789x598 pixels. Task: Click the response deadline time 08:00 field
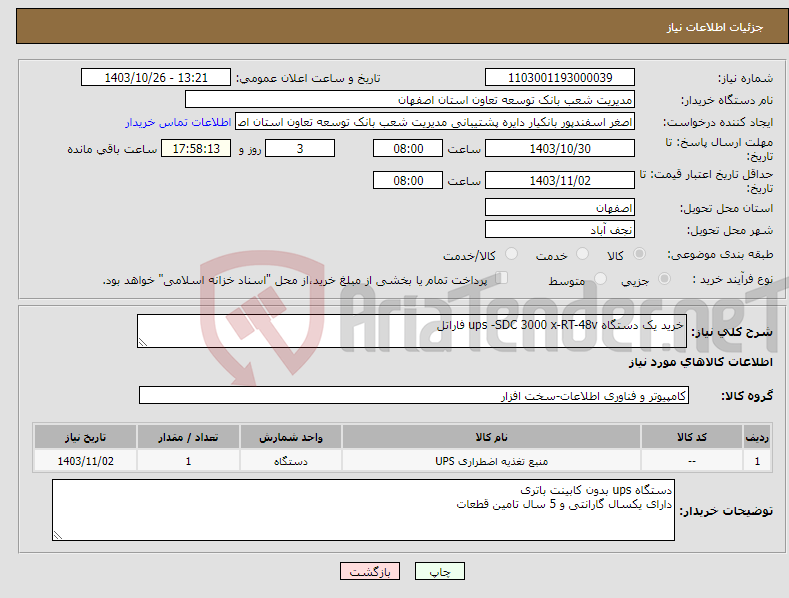click(x=408, y=148)
